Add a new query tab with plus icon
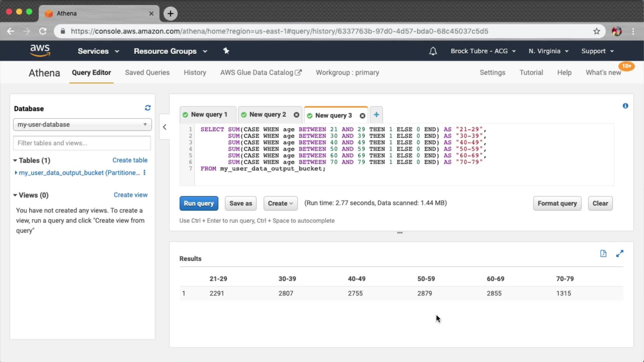This screenshot has height=362, width=644. click(x=376, y=115)
